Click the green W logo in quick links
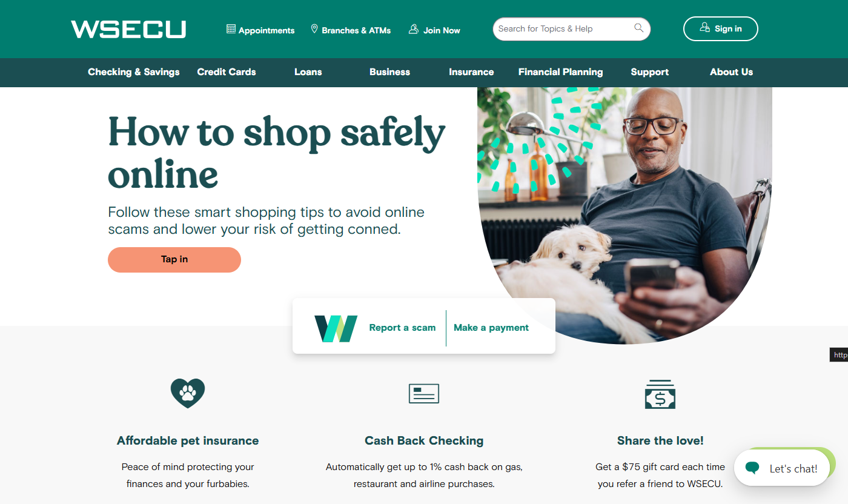The height and width of the screenshot is (504, 848). 336,328
